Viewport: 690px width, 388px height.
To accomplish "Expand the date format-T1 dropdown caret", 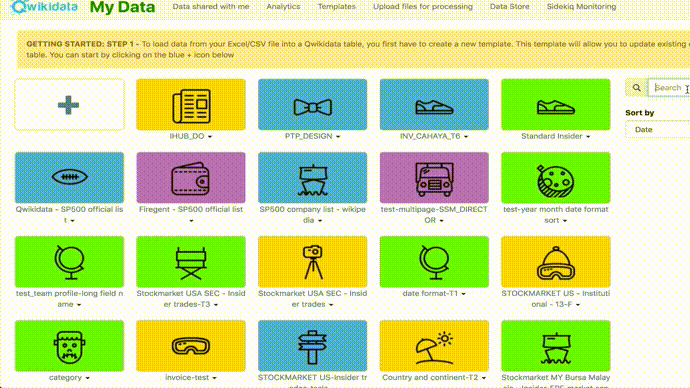I will [463, 294].
